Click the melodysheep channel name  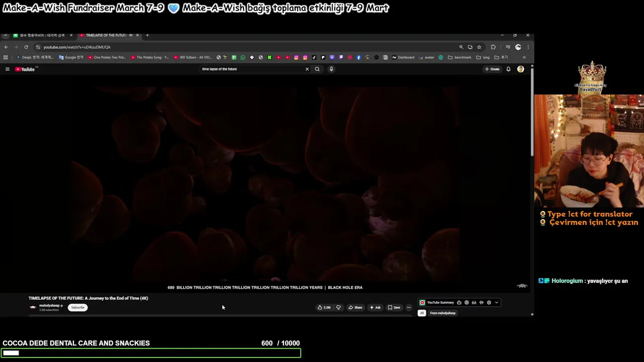click(49, 305)
